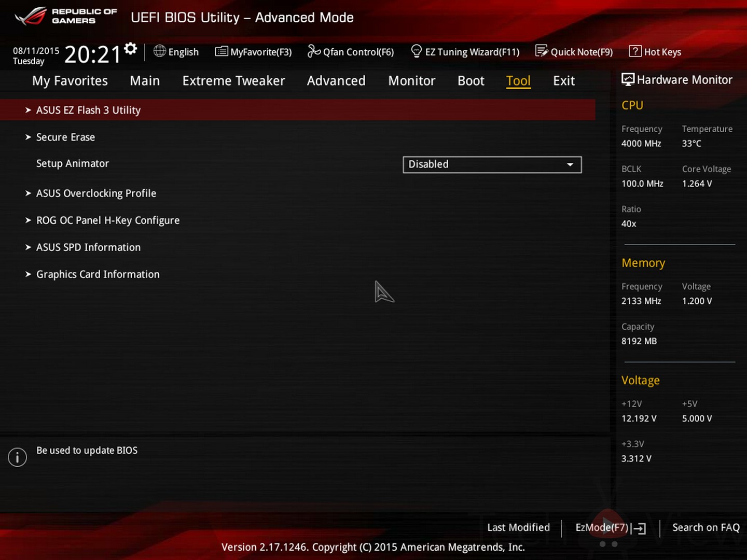
Task: Open ASUS SPD Information entry
Action: [x=88, y=247]
